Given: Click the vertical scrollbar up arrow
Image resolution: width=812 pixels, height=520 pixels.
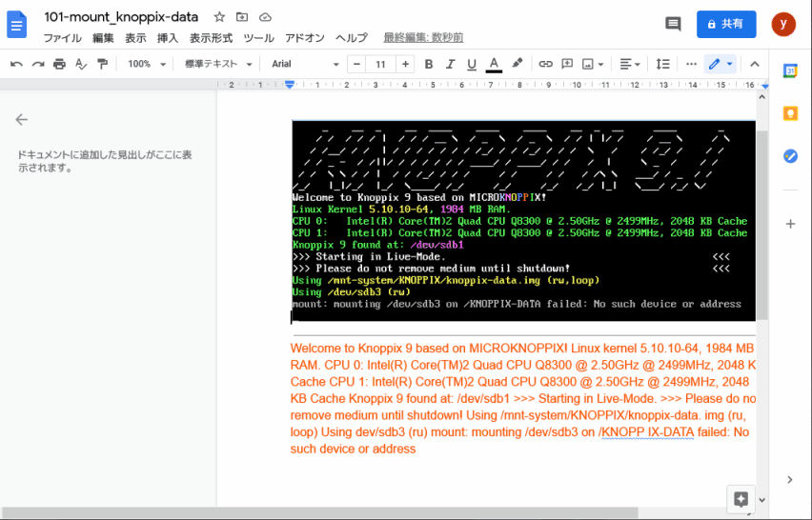Looking at the screenshot, I should click(x=761, y=97).
